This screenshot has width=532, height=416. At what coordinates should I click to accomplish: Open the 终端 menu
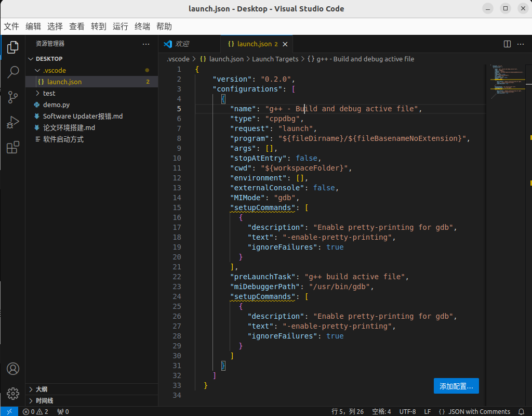[x=142, y=27]
